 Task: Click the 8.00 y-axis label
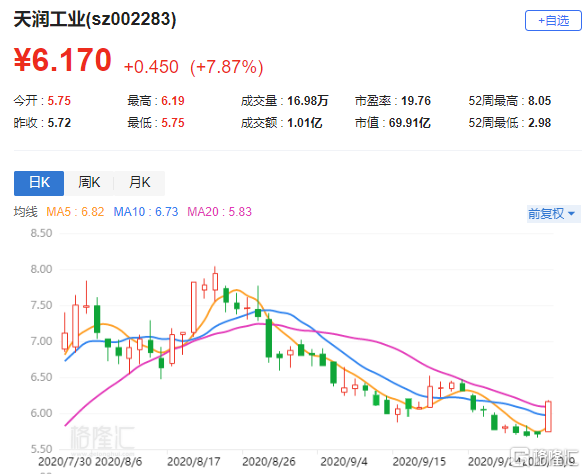pyautogui.click(x=41, y=269)
